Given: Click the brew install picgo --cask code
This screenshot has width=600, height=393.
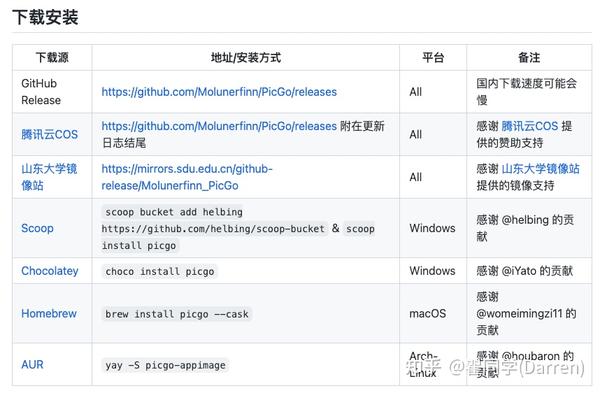Looking at the screenshot, I should click(x=177, y=314).
